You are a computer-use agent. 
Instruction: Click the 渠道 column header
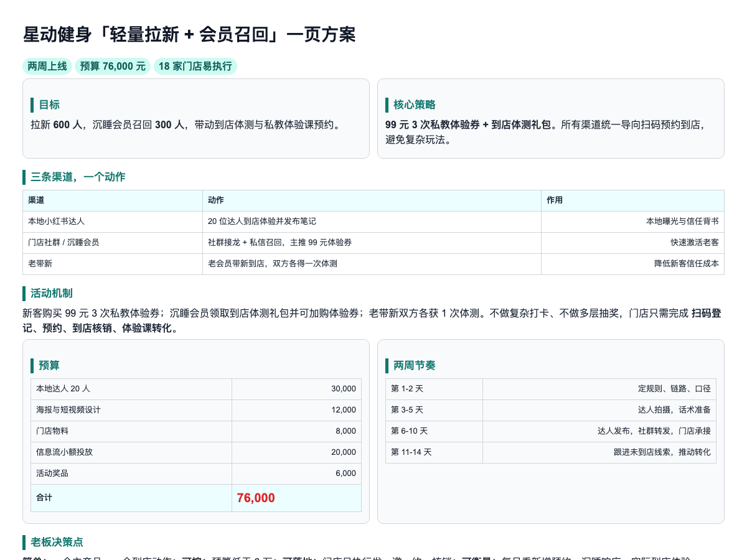[x=113, y=200]
